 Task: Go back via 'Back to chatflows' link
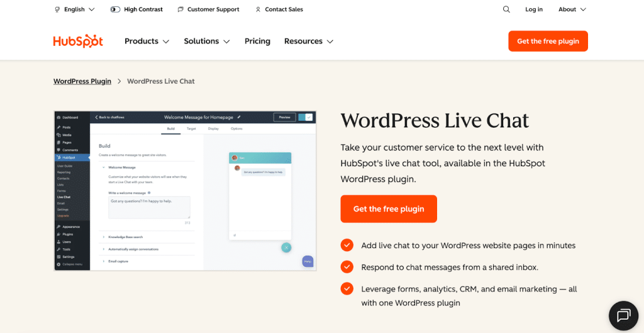pyautogui.click(x=109, y=117)
